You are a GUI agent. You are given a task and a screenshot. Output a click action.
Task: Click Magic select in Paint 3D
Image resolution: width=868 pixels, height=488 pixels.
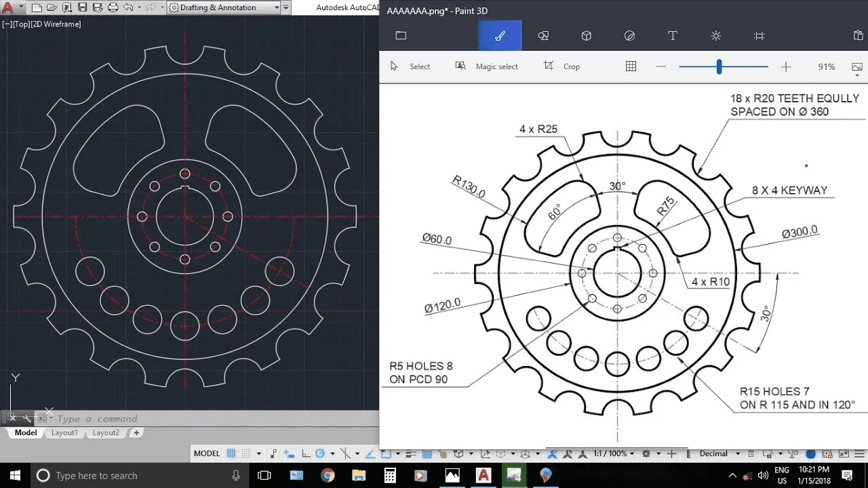point(487,66)
